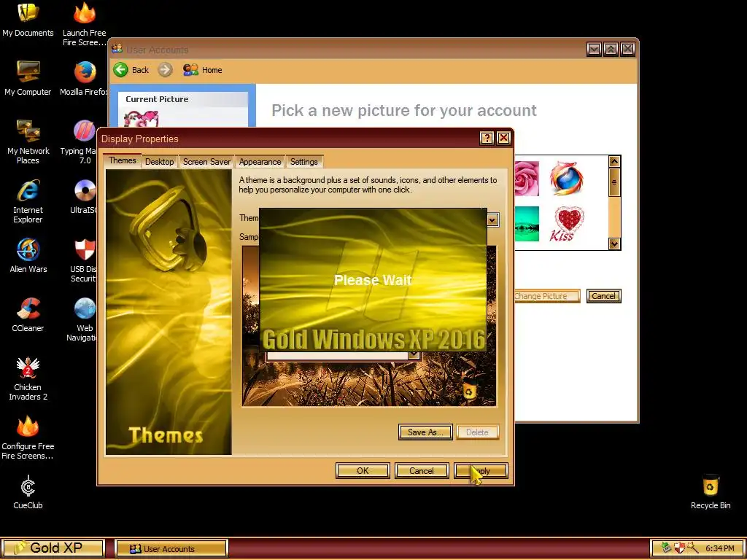
Task: Open Web Navigation globe icon
Action: [x=84, y=319]
